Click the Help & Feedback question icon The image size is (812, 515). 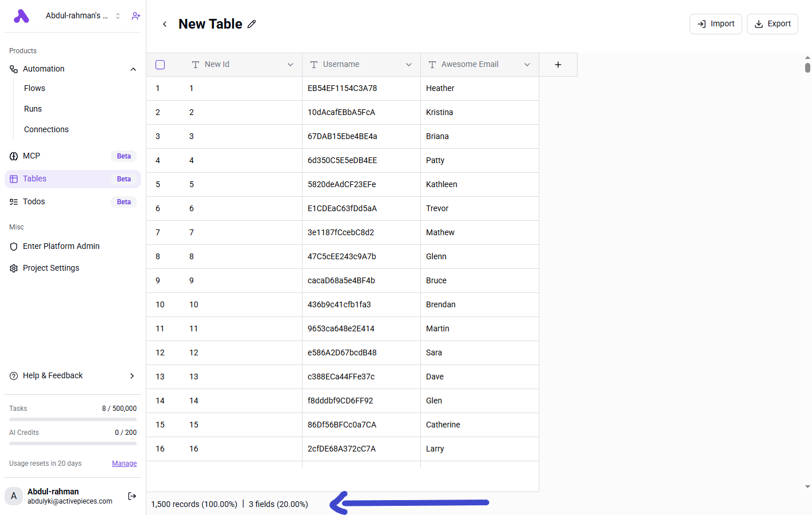[14, 376]
